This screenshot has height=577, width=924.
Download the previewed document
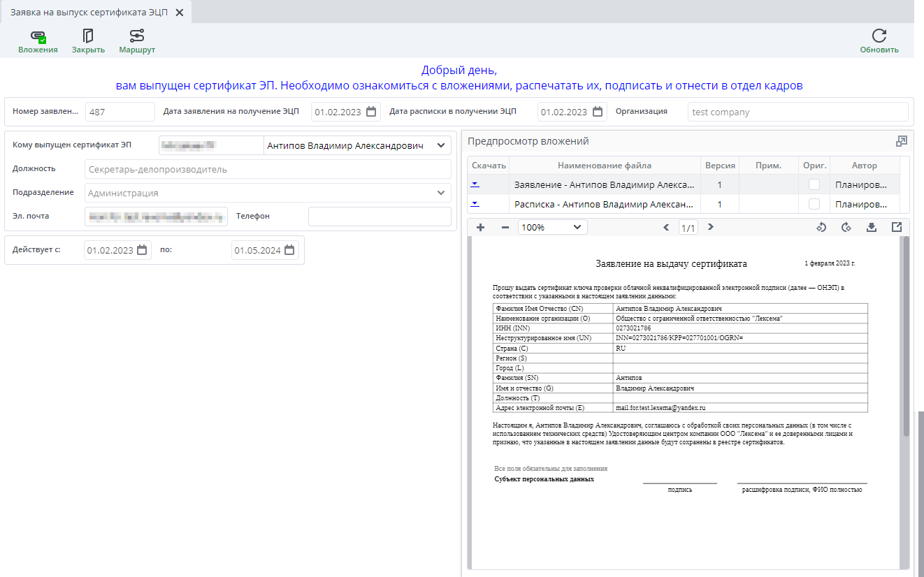[x=871, y=227]
